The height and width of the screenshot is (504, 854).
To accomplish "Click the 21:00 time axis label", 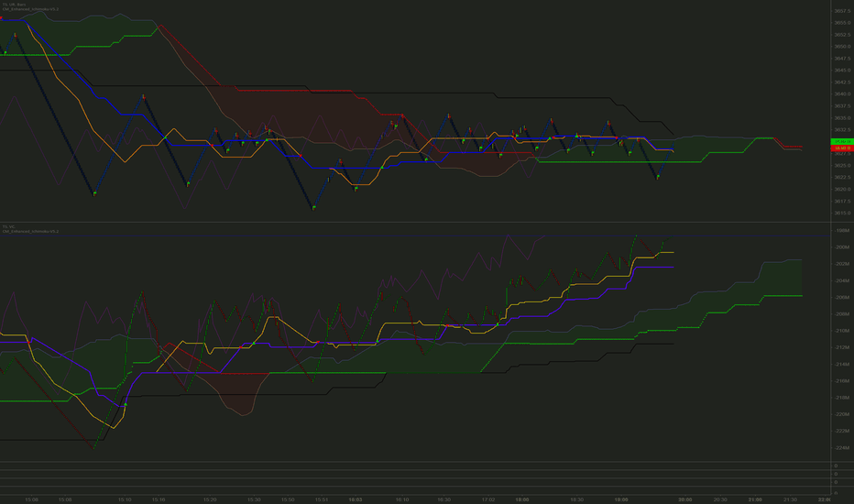I will (x=755, y=499).
